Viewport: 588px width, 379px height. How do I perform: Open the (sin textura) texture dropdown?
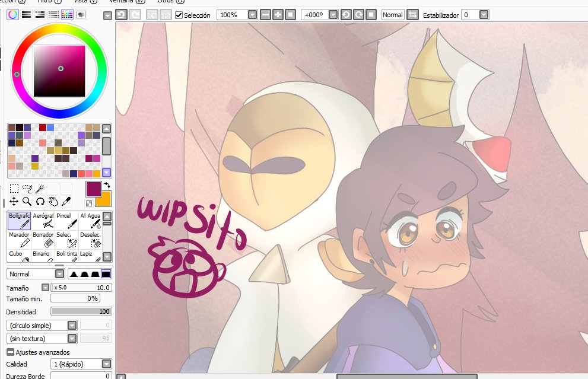point(72,339)
